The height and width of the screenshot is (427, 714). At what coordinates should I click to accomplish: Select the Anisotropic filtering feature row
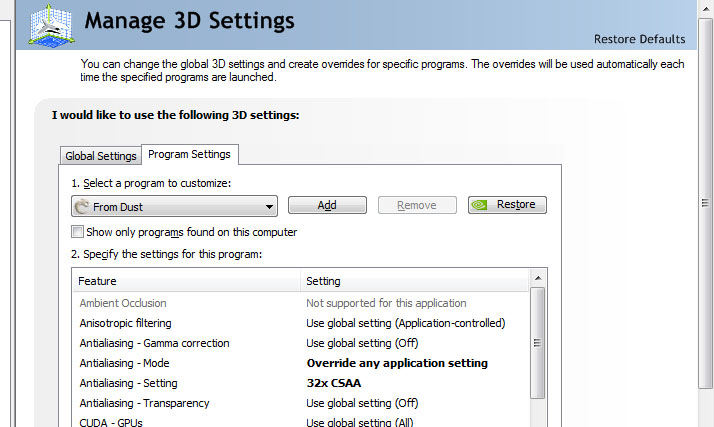[301, 323]
